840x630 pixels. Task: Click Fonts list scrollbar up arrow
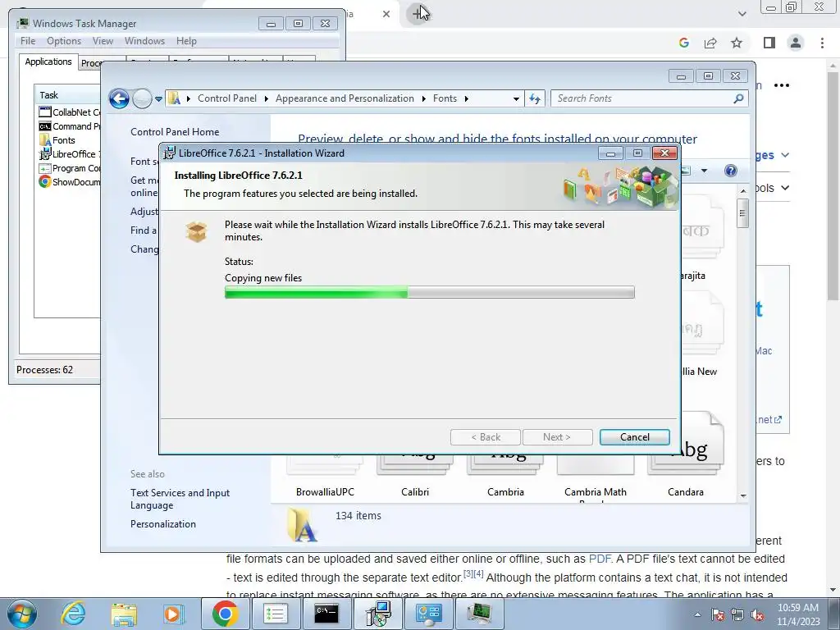[743, 190]
